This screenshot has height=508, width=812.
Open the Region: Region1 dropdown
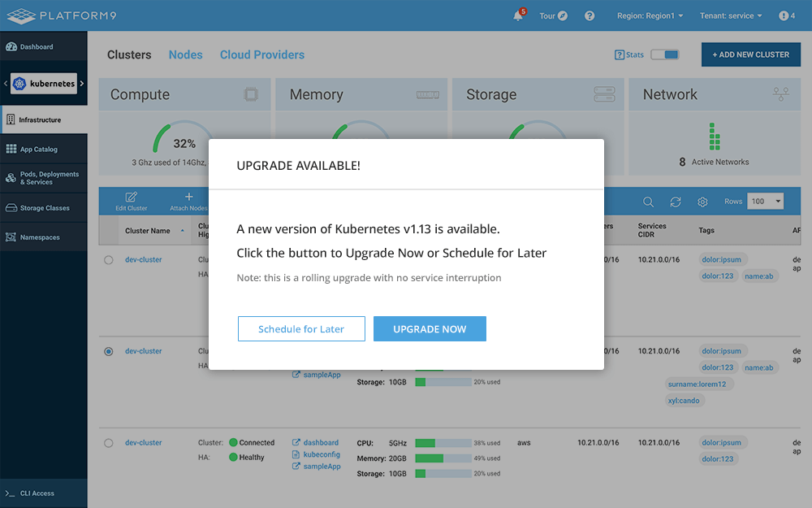[x=650, y=15]
